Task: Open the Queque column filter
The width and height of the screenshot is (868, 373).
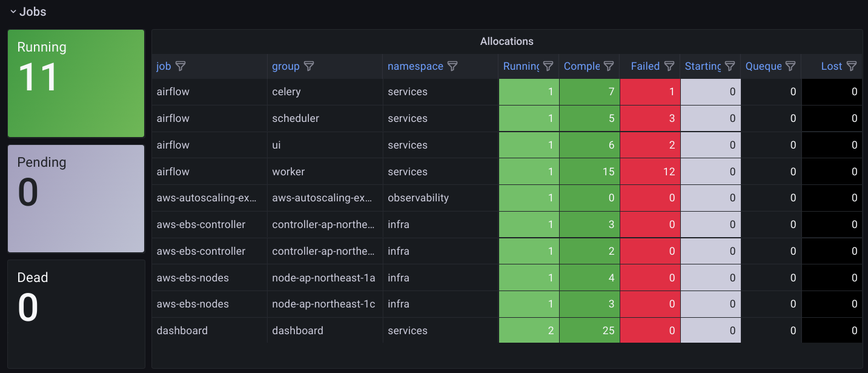Action: click(790, 66)
